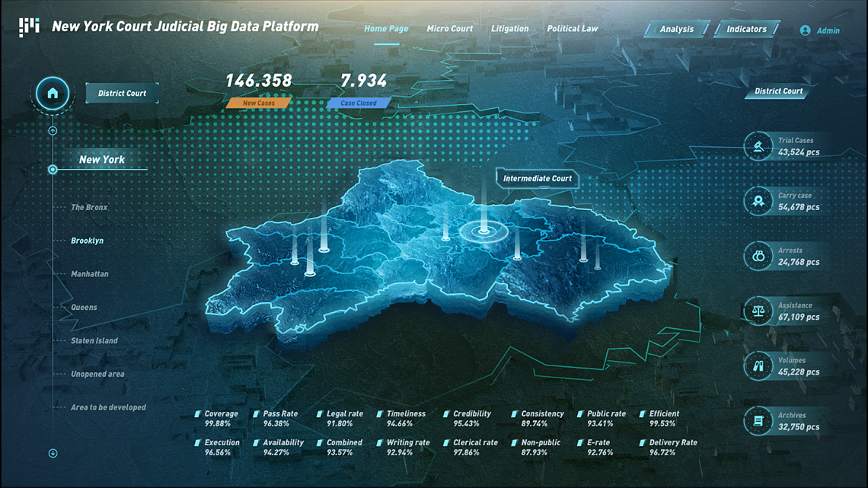Click the Assistance scales icon
This screenshot has width=868, height=488.
(758, 311)
